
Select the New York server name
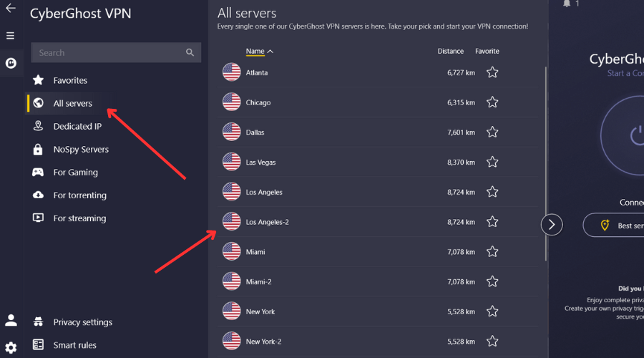(x=260, y=311)
